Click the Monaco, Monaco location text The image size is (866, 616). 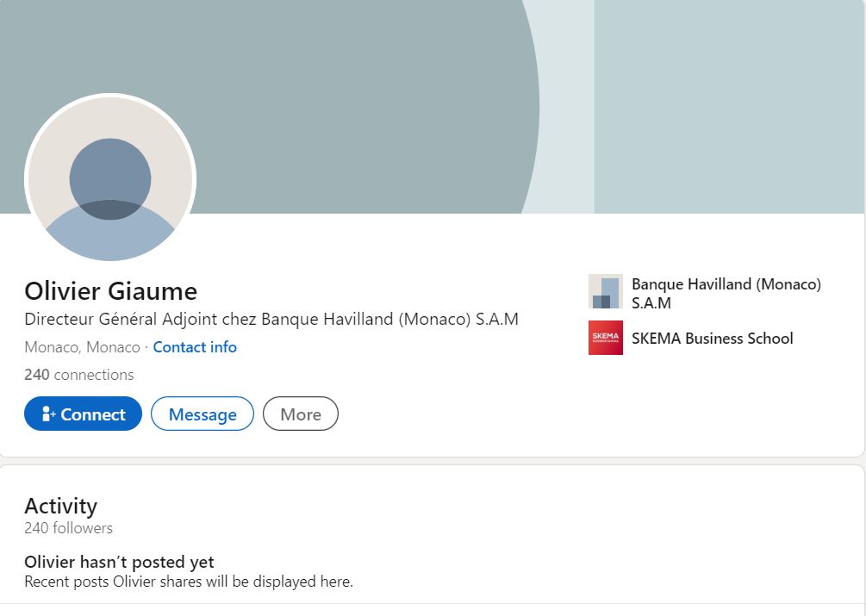pyautogui.click(x=82, y=347)
